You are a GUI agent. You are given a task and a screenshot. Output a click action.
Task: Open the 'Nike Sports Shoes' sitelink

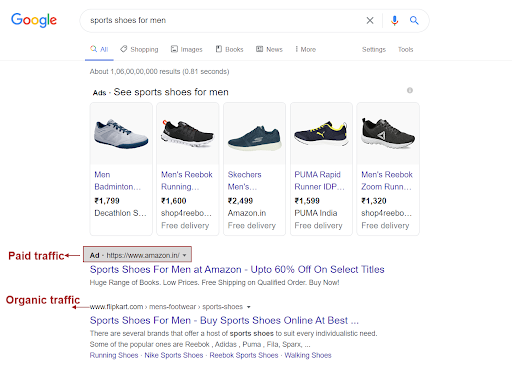pos(174,355)
